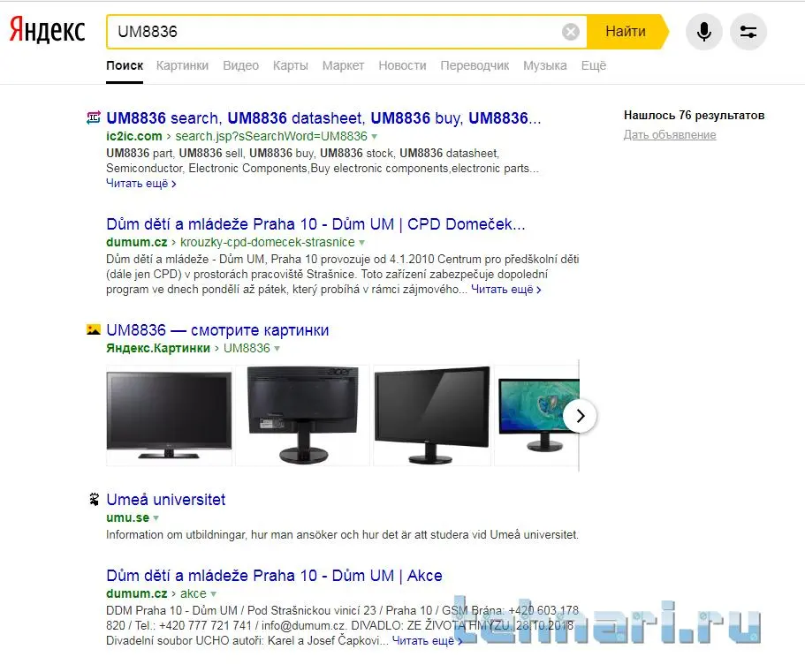
Task: Click the search.jsp?sSearchWord=UM8836 path
Action: click(x=271, y=136)
